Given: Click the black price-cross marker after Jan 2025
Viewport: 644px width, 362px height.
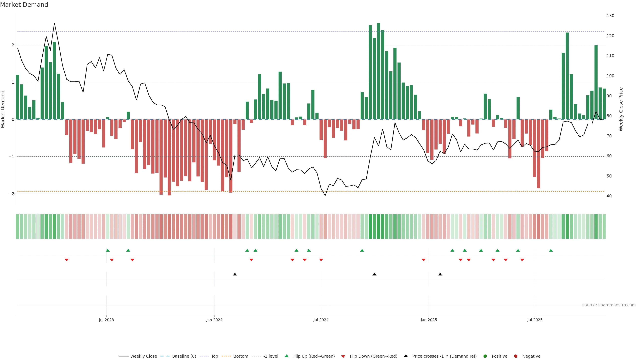Looking at the screenshot, I should pyautogui.click(x=440, y=274).
